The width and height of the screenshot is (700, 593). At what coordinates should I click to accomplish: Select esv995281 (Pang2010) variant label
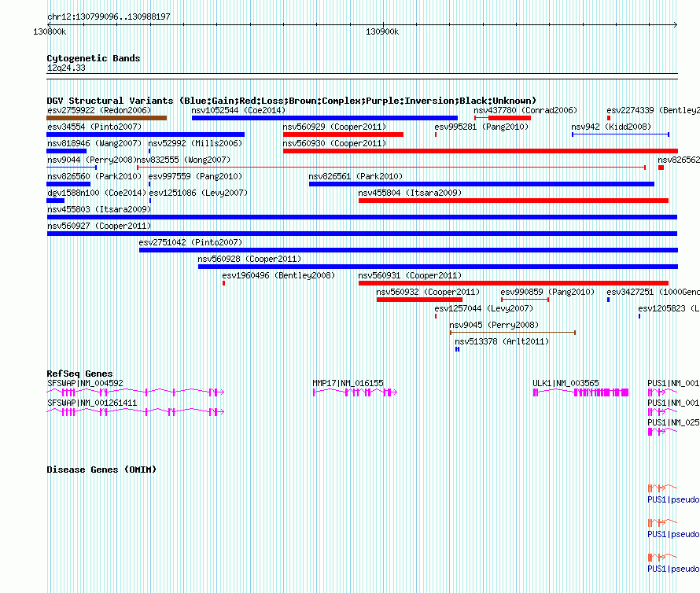point(481,127)
